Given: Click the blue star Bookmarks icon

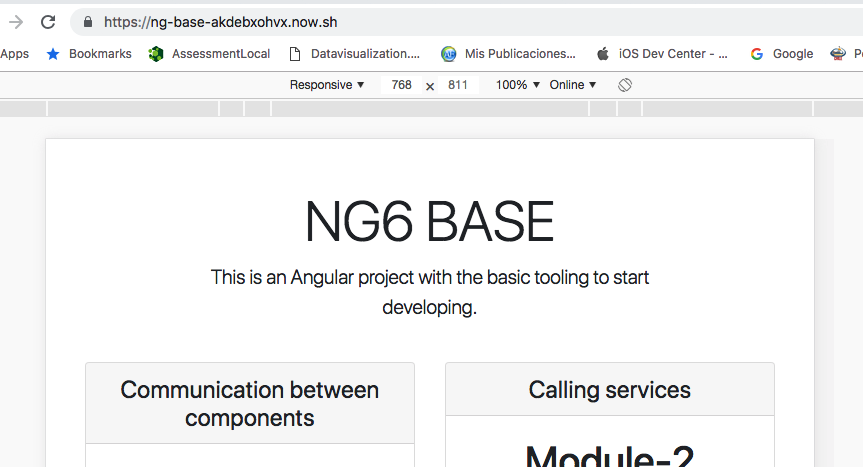Looking at the screenshot, I should coord(53,54).
